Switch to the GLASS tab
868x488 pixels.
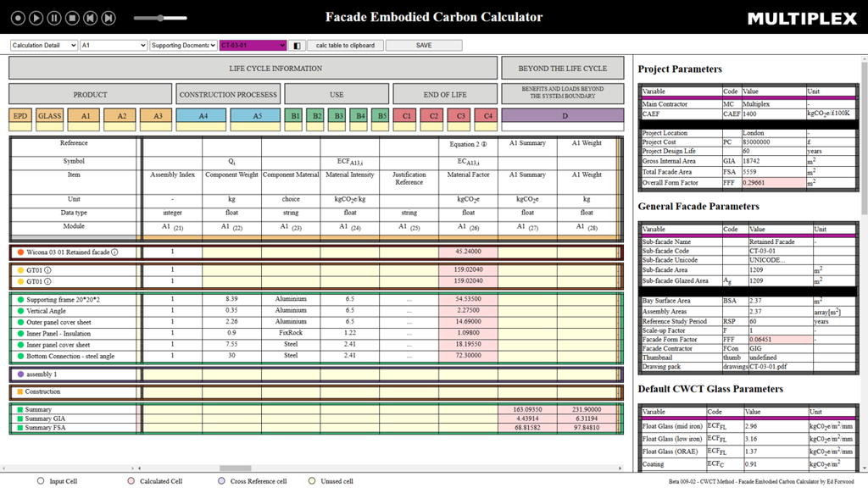point(49,115)
